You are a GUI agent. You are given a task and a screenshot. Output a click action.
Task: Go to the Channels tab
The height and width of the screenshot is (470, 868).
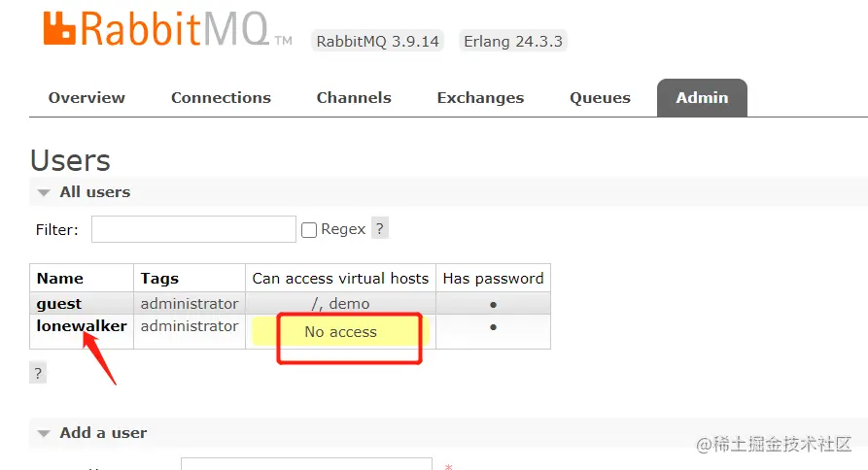pos(354,98)
